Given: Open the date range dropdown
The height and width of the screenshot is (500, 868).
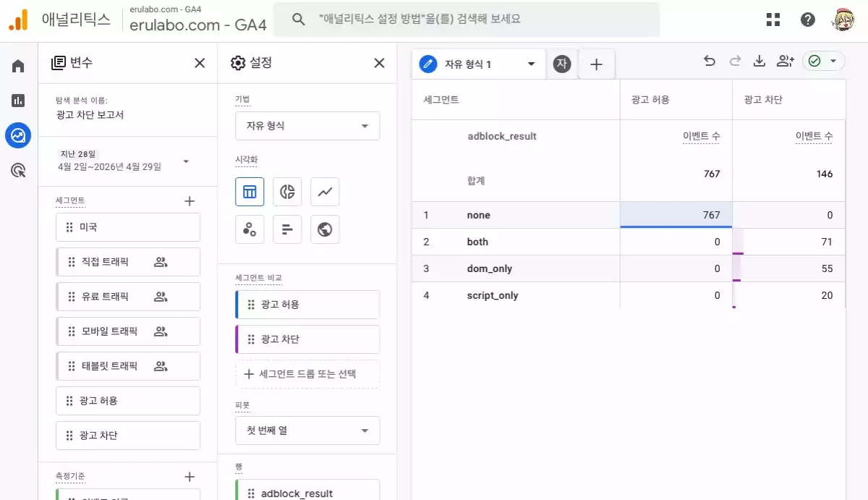Looking at the screenshot, I should tap(186, 161).
